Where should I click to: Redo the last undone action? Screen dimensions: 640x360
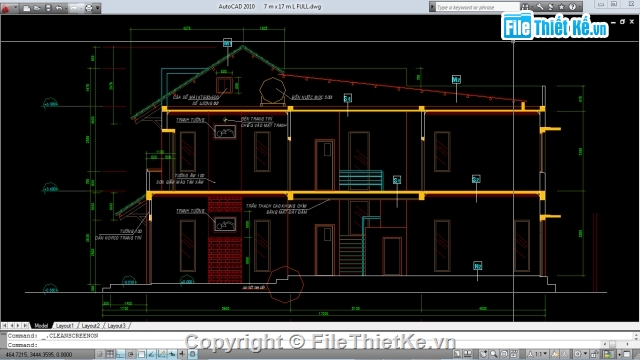[74, 8]
